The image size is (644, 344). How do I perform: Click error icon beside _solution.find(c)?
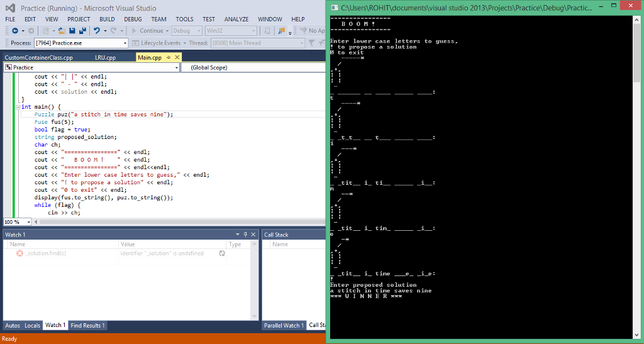click(x=19, y=253)
